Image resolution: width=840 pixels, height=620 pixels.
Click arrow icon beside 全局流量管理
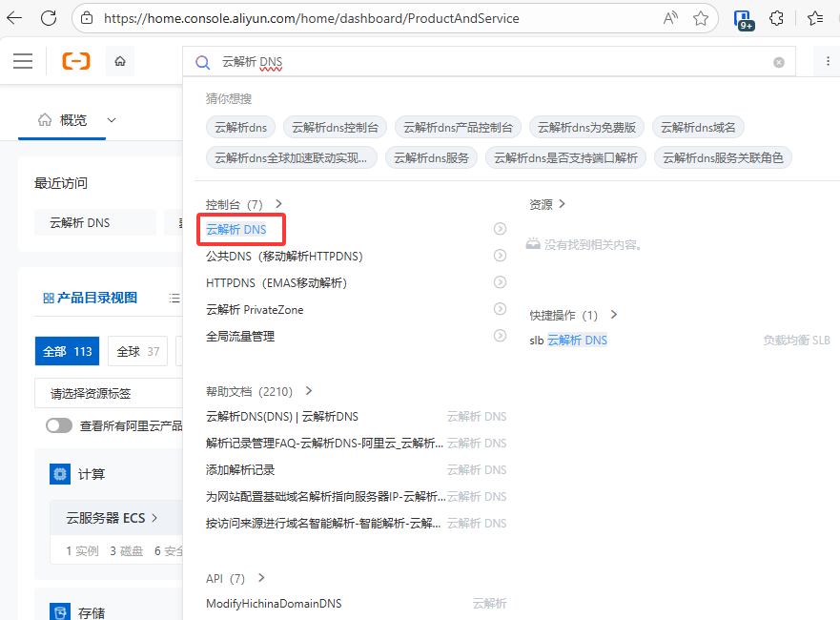500,336
